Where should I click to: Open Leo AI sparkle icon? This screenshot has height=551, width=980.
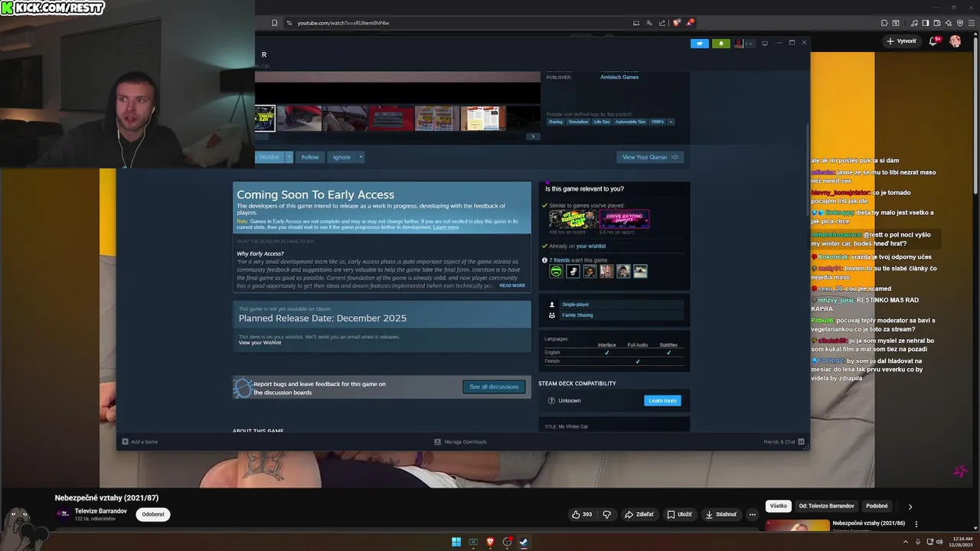[x=949, y=23]
